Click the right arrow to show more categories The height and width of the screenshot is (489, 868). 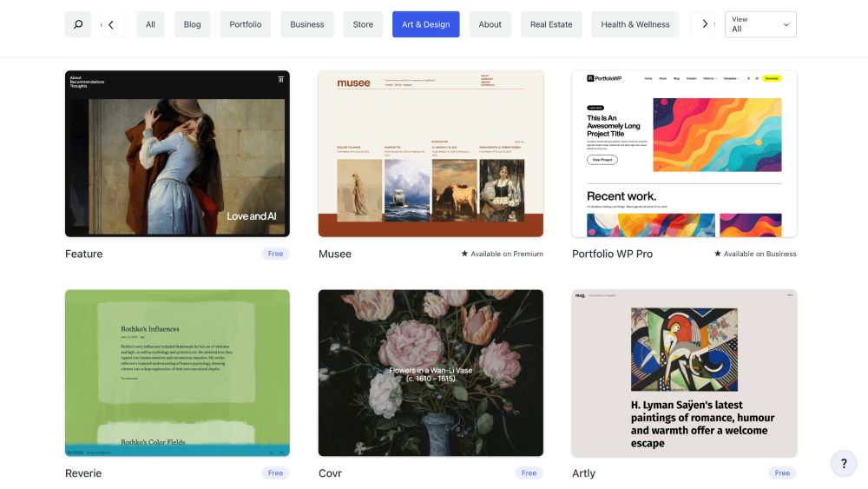[705, 23]
